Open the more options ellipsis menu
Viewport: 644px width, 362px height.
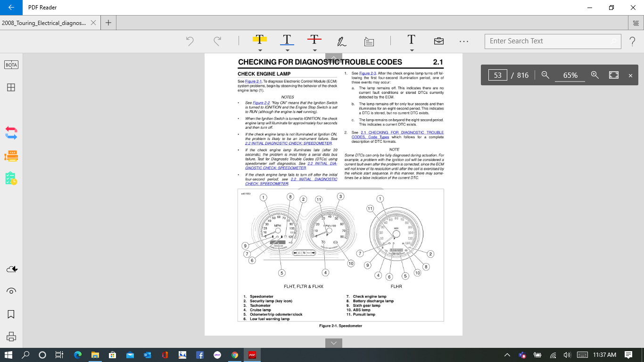pos(464,41)
